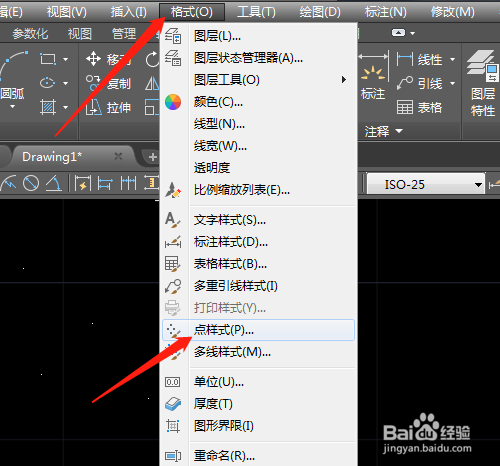Select 点样式(P)... menu item

pos(258,330)
